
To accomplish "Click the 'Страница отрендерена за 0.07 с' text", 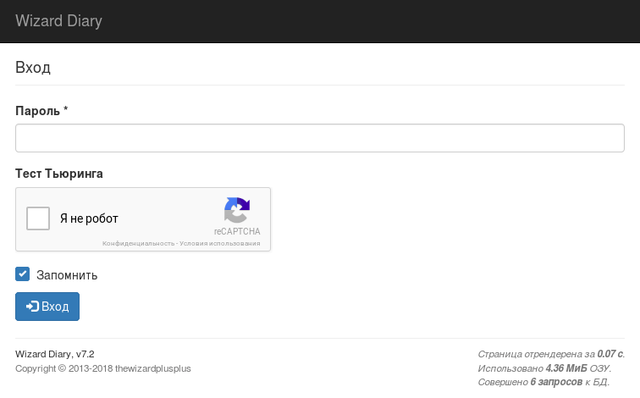I will point(551,354).
